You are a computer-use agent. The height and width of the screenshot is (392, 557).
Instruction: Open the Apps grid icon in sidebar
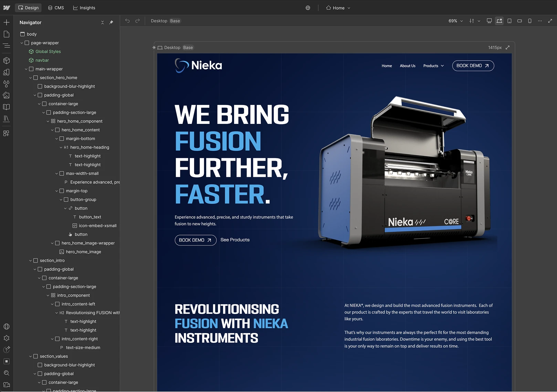pos(7,133)
